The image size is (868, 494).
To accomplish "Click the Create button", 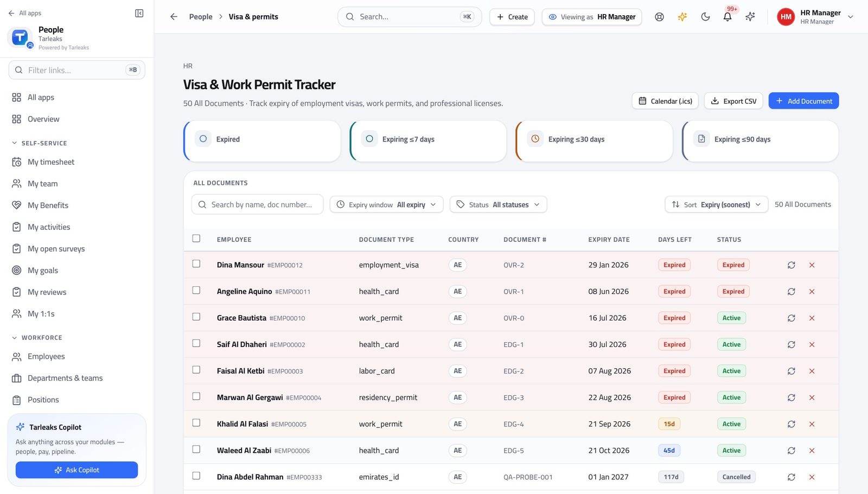I will tap(512, 17).
